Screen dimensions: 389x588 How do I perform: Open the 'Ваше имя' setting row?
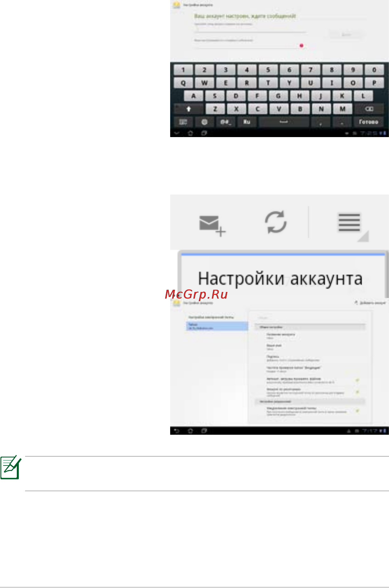(310, 347)
